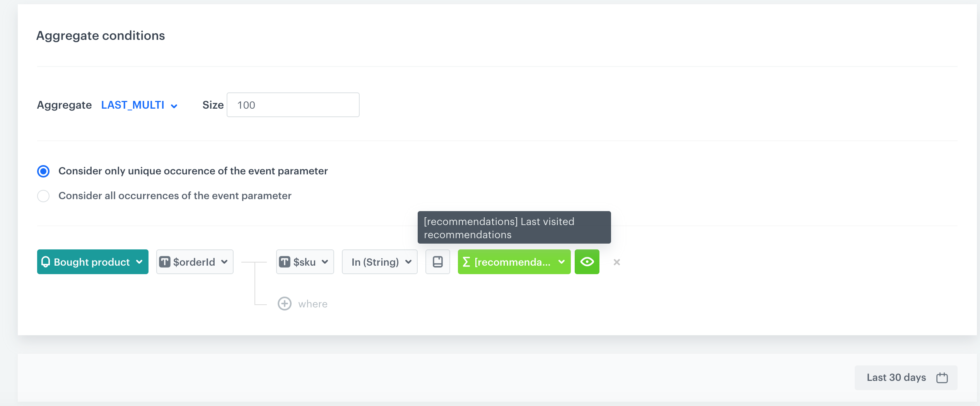Open the $orderId parameter dropdown

pyautogui.click(x=224, y=262)
